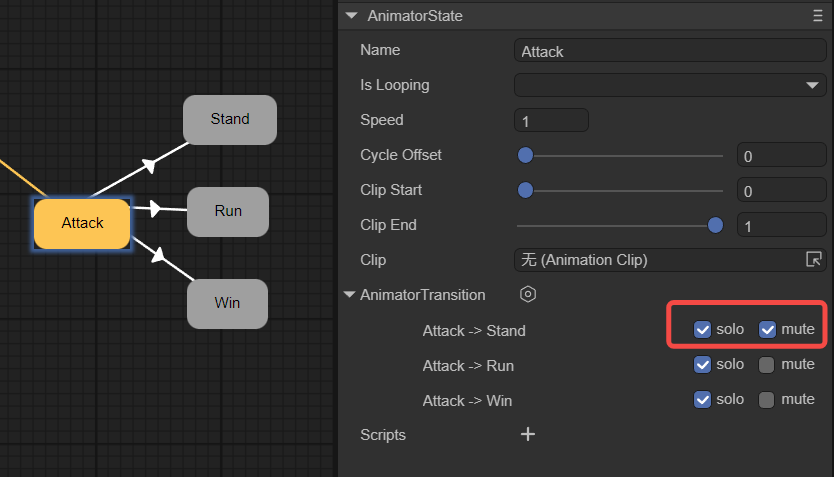Click the Name input field
This screenshot has height=477, width=834.
pos(670,51)
